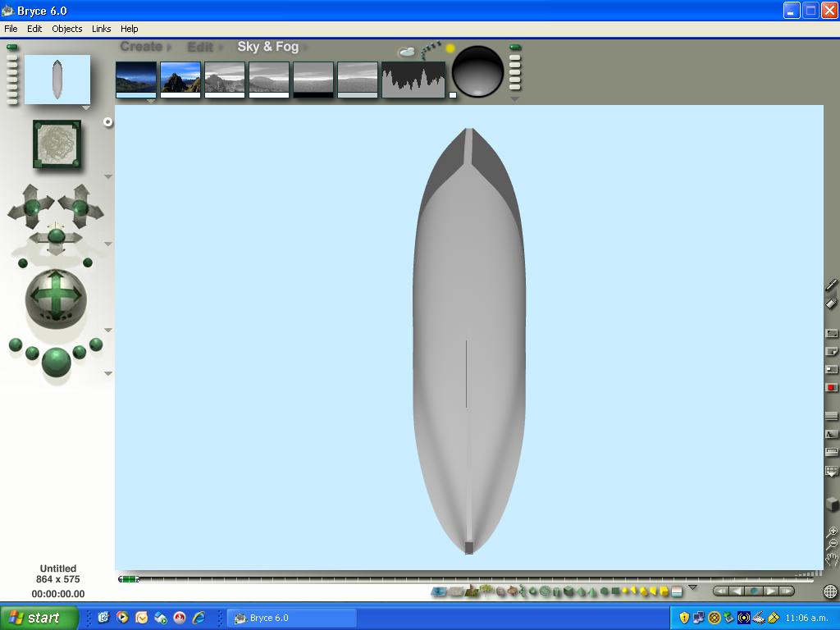The image size is (840, 630).
Task: Click the left XZ camera cross control
Action: point(31,207)
